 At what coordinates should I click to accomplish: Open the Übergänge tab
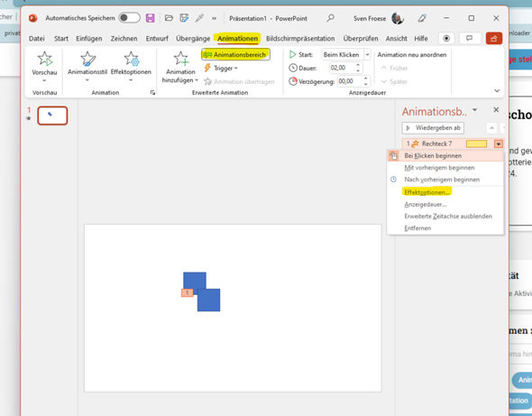click(193, 39)
